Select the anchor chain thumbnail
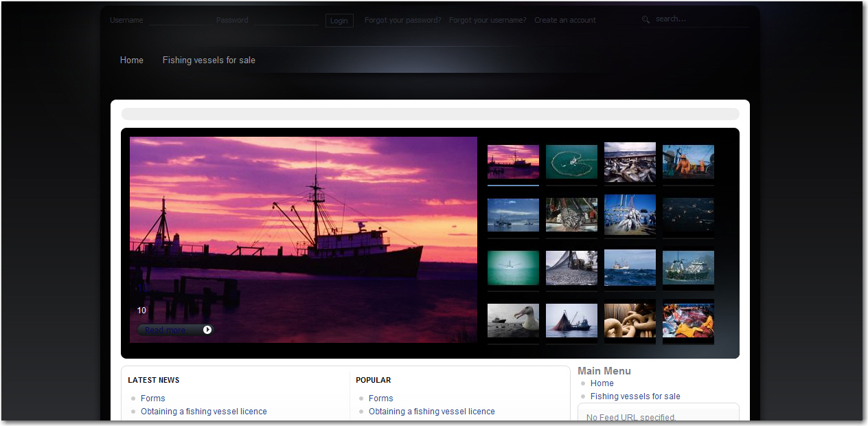Viewport: 868px width, 426px height. [x=630, y=321]
